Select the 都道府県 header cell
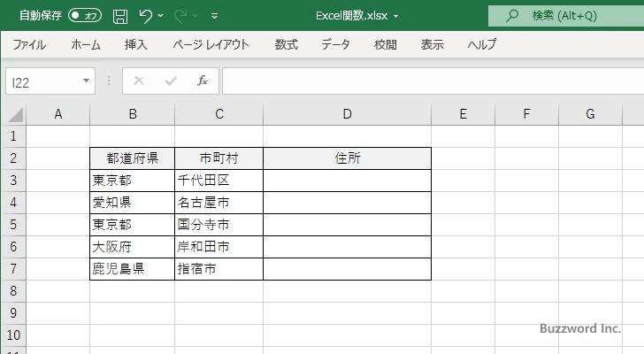This screenshot has height=354, width=644. (133, 158)
